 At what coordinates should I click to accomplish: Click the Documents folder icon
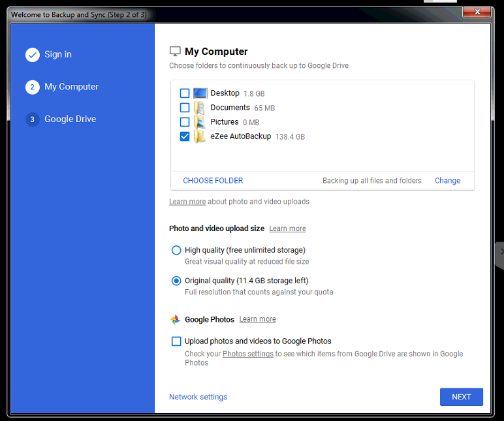pos(200,108)
